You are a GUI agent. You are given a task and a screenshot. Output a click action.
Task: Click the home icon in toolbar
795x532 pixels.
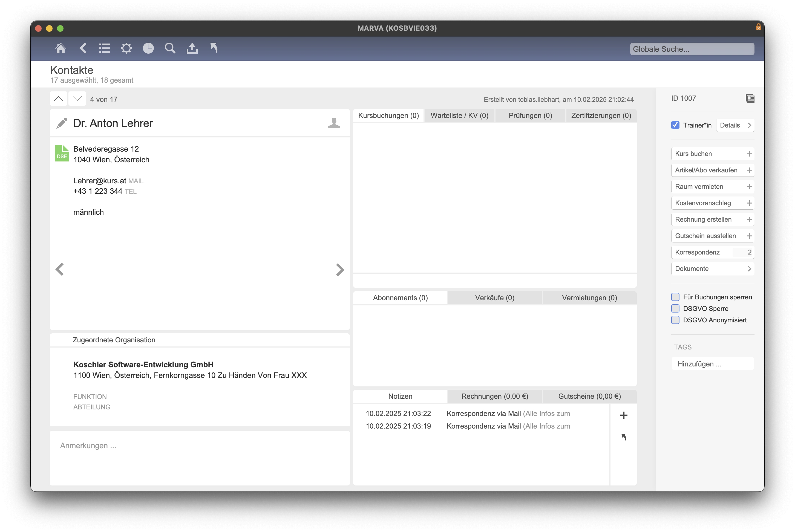click(61, 48)
